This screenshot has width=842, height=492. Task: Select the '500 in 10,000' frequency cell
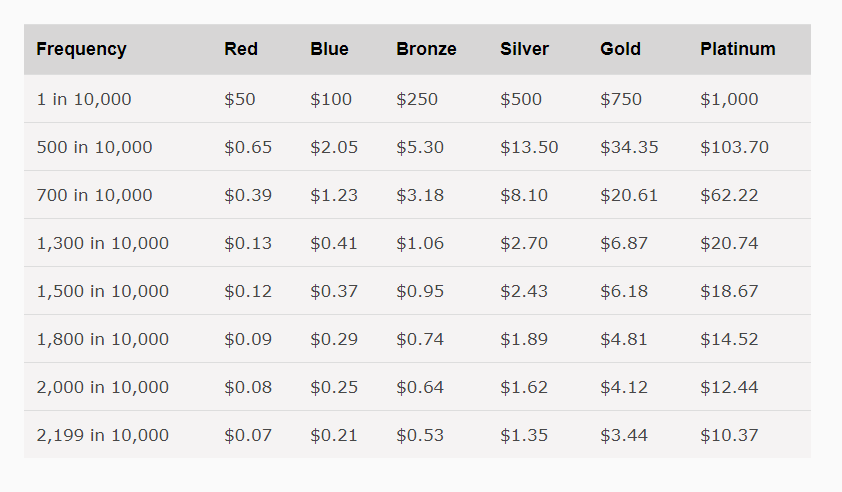pos(94,148)
